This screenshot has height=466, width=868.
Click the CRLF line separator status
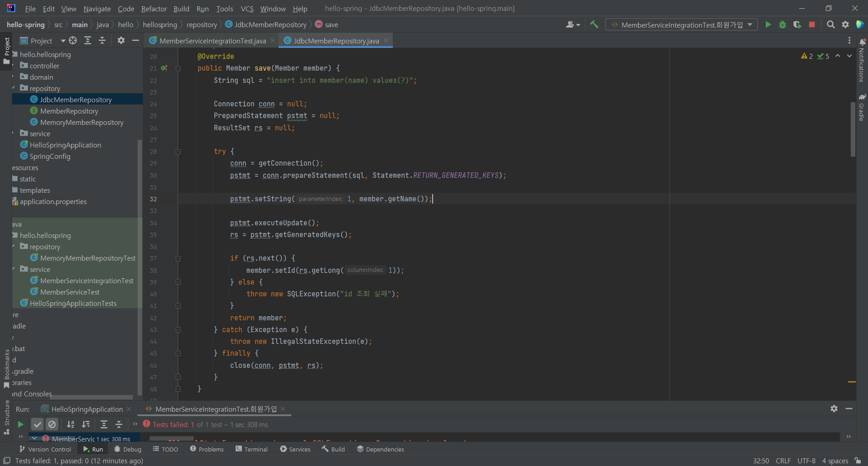(x=783, y=461)
